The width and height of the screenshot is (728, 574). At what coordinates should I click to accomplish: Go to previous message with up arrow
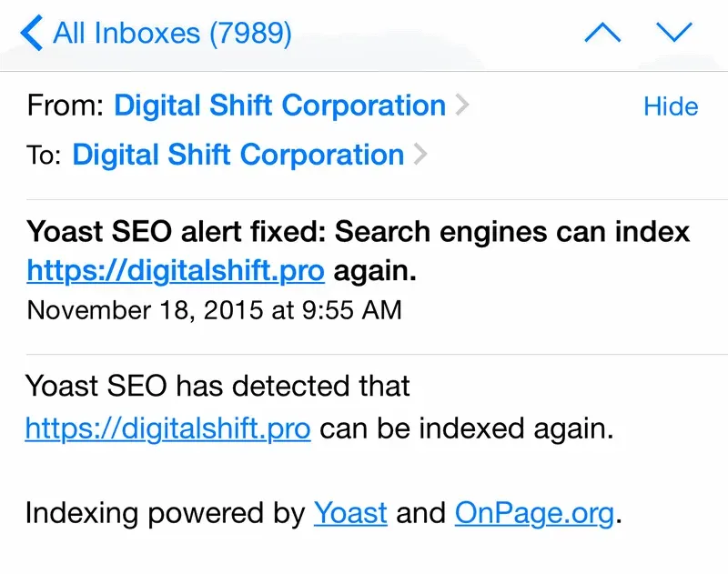tap(602, 34)
